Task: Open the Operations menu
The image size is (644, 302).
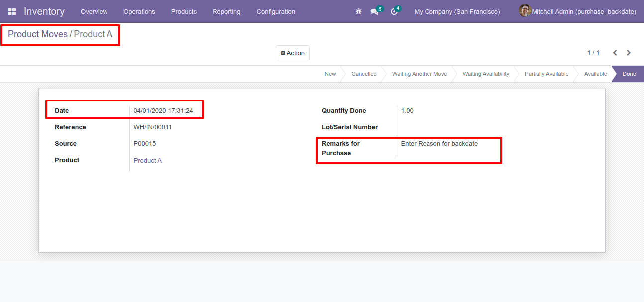Action: (139, 11)
